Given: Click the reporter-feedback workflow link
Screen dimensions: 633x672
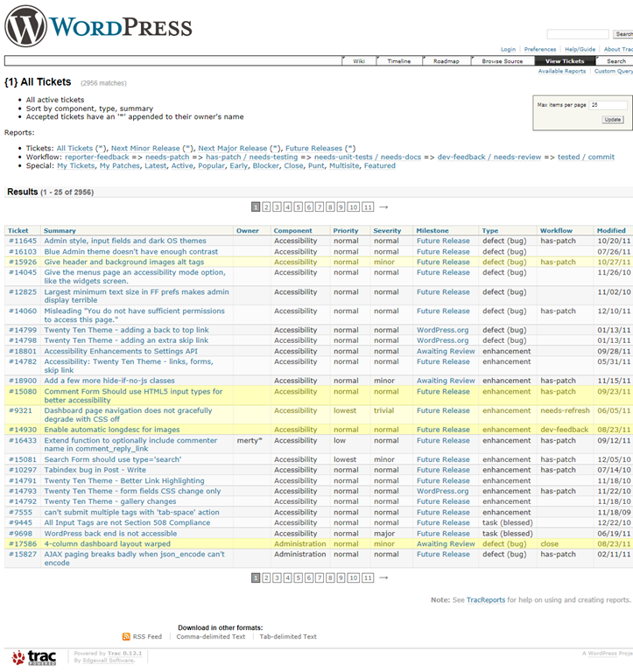Looking at the screenshot, I should pos(97,157).
